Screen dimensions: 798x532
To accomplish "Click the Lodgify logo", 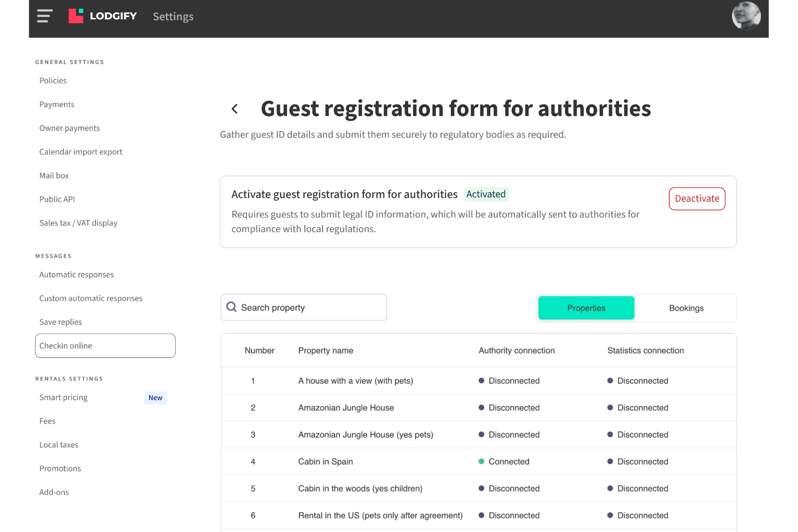I will click(102, 16).
